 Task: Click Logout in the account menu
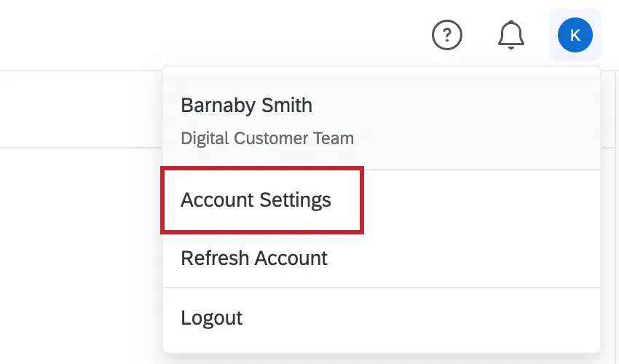click(x=211, y=318)
